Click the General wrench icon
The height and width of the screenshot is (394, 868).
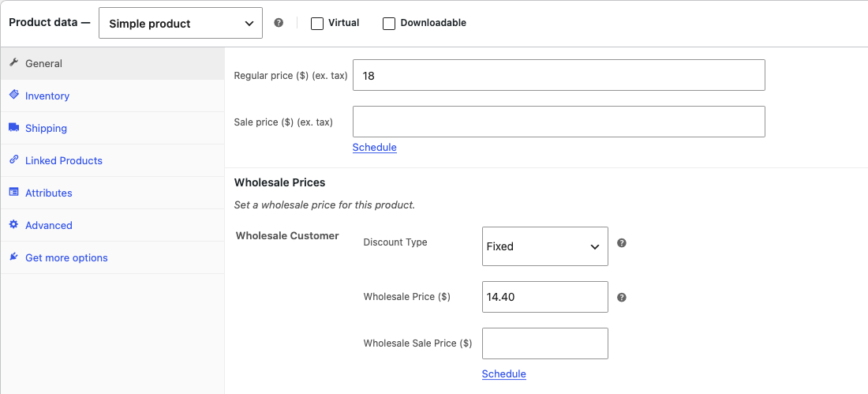[x=14, y=62]
